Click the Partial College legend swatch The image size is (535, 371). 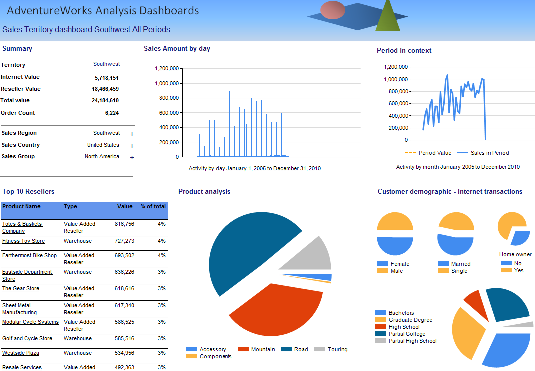pos(380,334)
